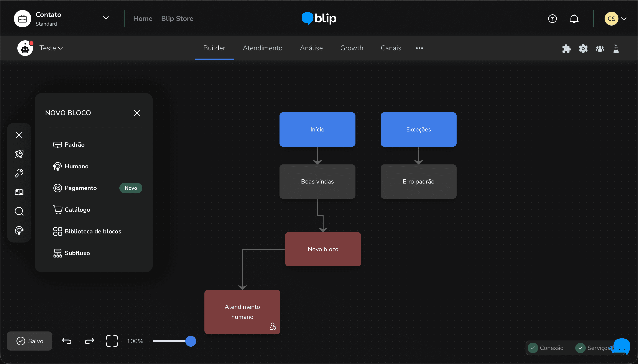This screenshot has width=638, height=364.
Task: Go to the Canais tab
Action: click(391, 48)
